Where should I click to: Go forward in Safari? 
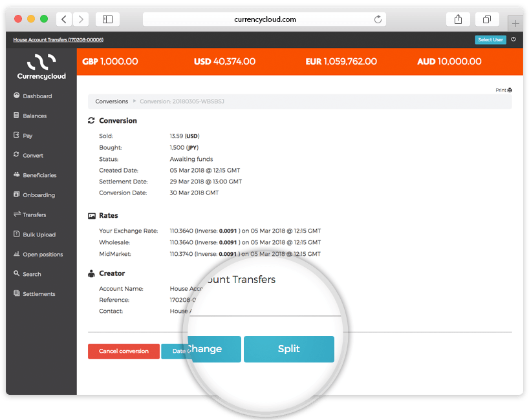pyautogui.click(x=81, y=19)
